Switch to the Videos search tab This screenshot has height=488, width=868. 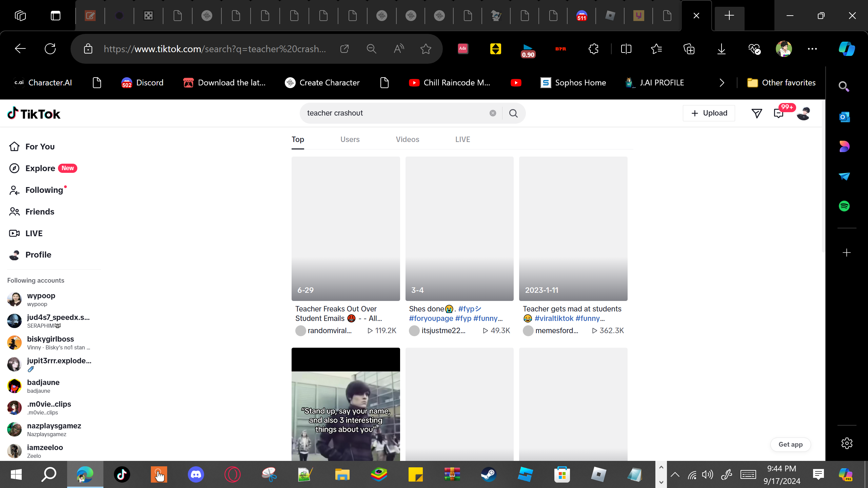[x=407, y=140]
